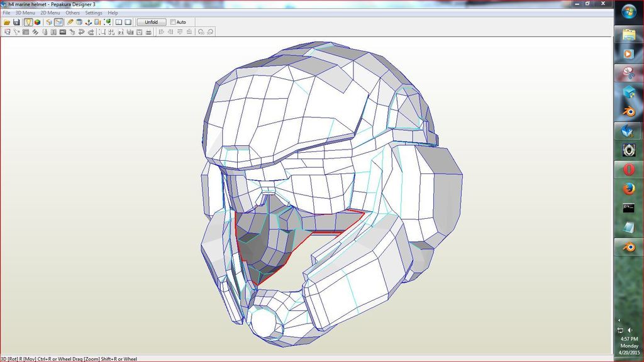Toggle the open edges display icon

(58, 22)
